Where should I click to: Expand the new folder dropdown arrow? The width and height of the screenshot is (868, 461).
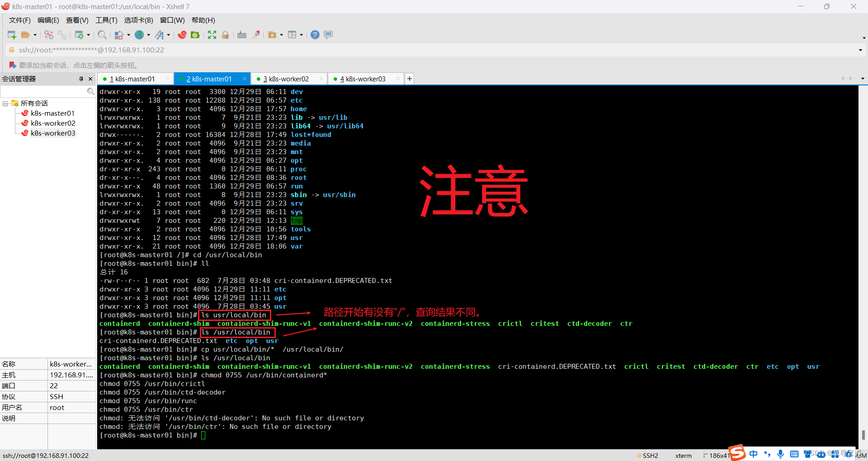click(281, 35)
